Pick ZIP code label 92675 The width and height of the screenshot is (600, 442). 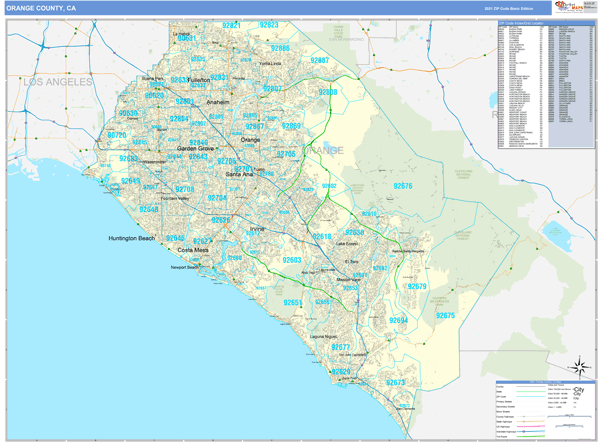click(445, 316)
